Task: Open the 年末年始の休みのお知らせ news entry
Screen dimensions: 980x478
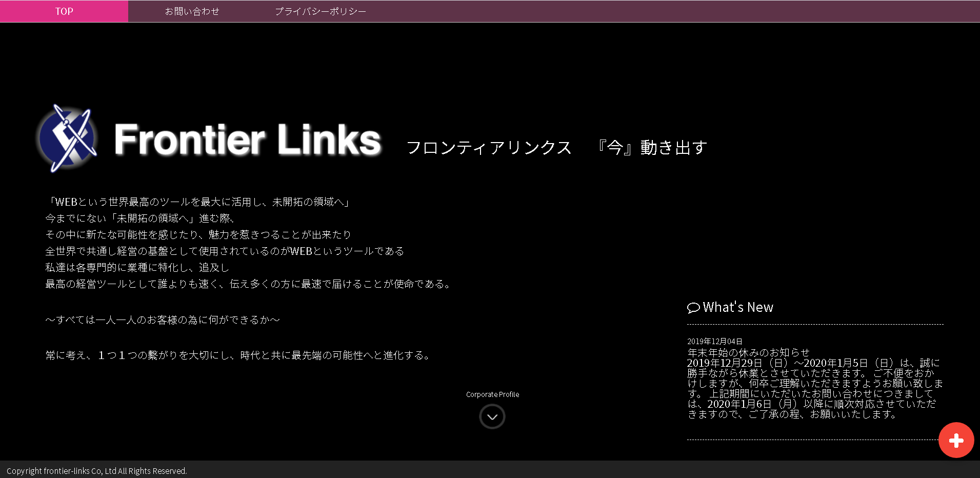Action: tap(748, 352)
